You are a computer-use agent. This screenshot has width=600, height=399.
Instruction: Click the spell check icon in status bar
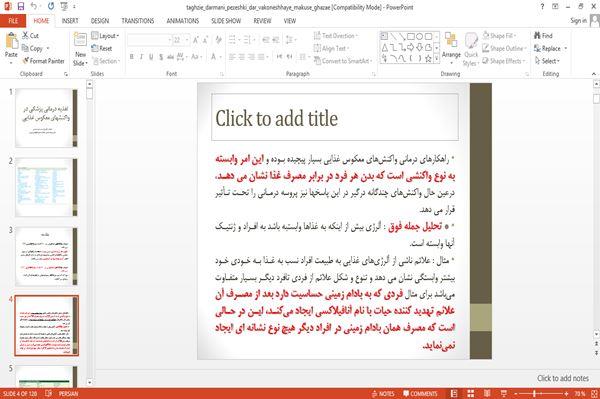coord(49,394)
